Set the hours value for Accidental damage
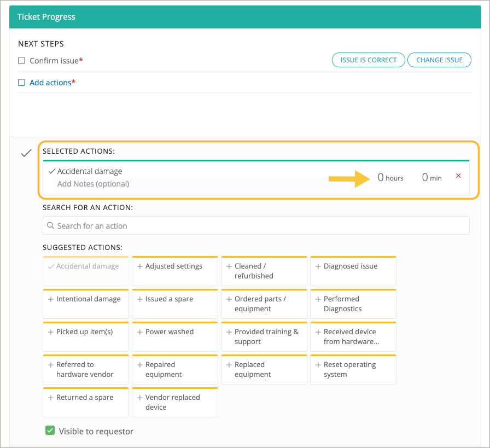Screen dimensions: 490x448 pos(381,177)
